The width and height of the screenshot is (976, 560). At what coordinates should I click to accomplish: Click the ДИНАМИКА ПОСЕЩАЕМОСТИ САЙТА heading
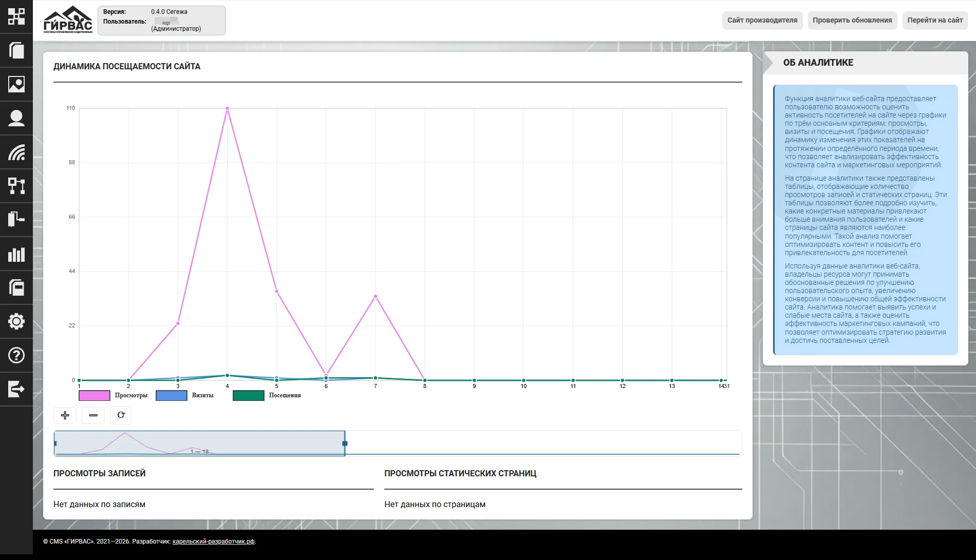tap(127, 67)
